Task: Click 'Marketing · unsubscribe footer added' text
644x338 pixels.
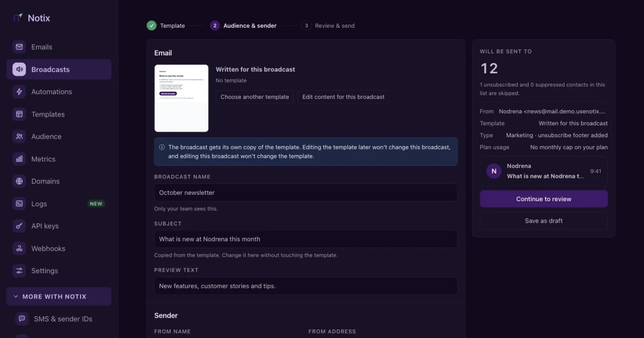Action: click(x=557, y=135)
